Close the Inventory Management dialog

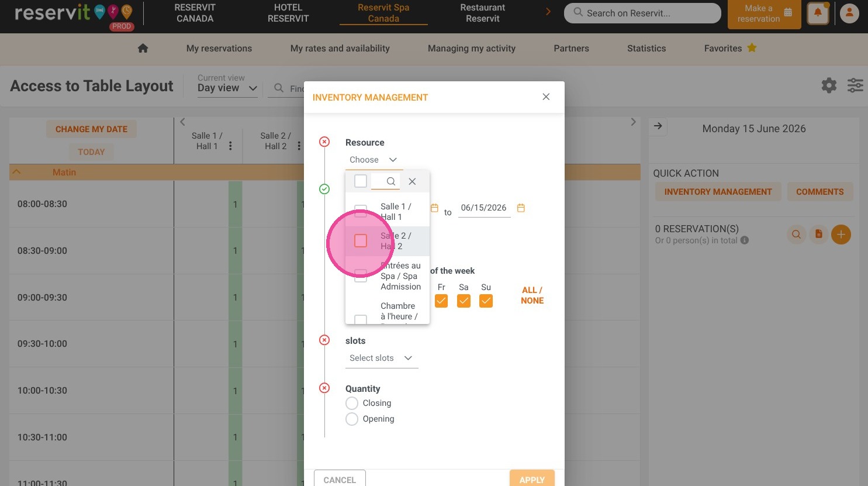546,97
